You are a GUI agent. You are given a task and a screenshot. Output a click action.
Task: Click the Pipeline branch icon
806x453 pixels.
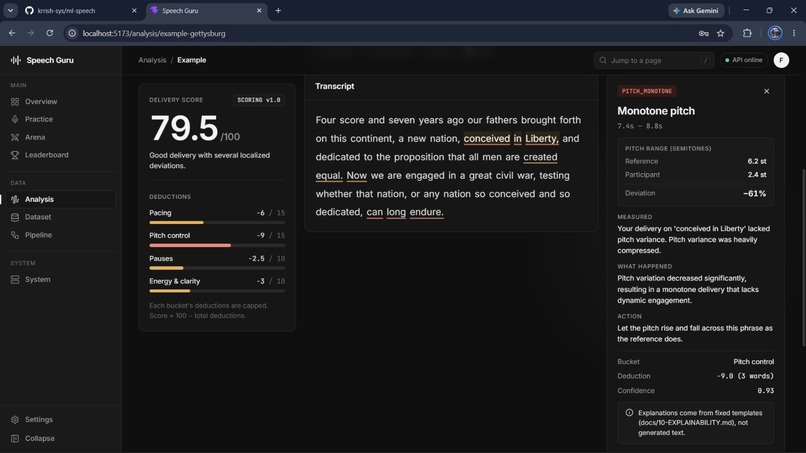pyautogui.click(x=15, y=235)
